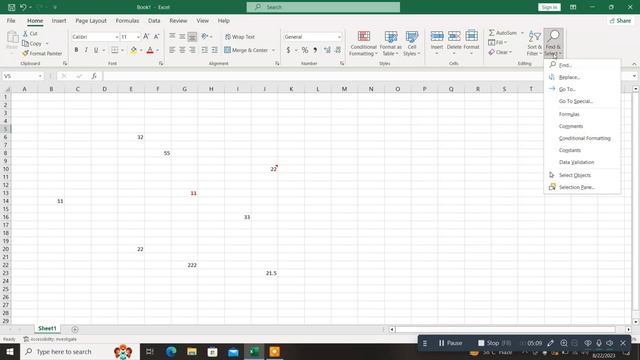Click the Orientation icon

point(205,36)
